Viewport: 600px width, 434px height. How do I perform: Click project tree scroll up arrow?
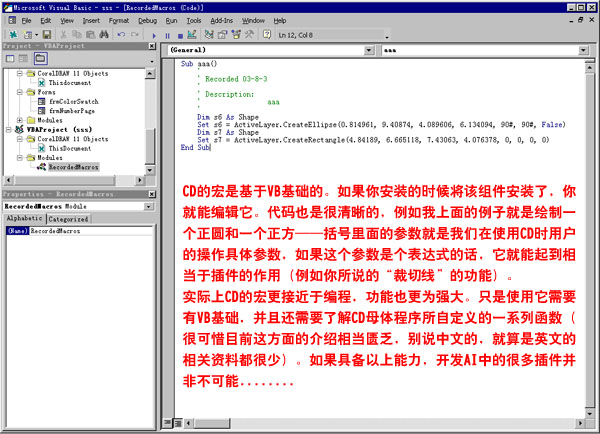150,73
